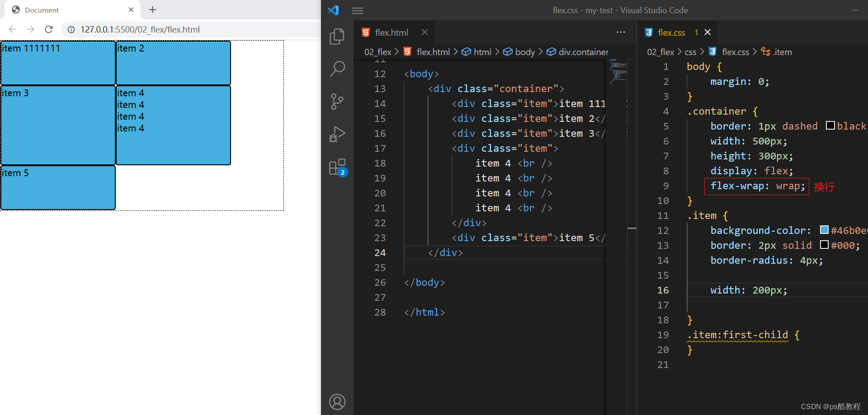Image resolution: width=868 pixels, height=415 pixels.
Task: Open More Actions menu for flex.html editor group
Action: (621, 32)
